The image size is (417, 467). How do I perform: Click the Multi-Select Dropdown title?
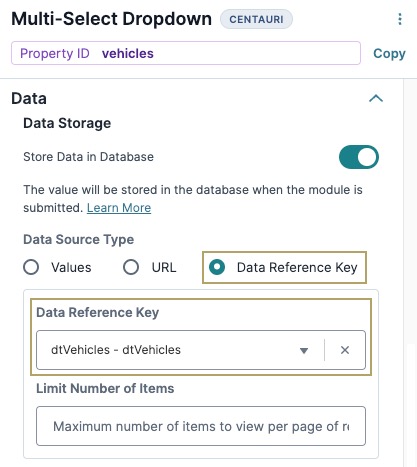pyautogui.click(x=112, y=19)
